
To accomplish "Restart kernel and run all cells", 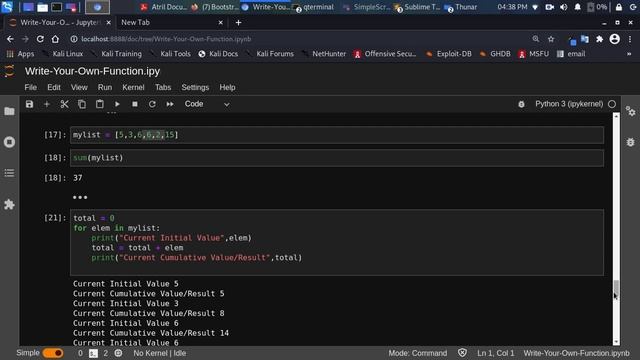I will click(170, 104).
